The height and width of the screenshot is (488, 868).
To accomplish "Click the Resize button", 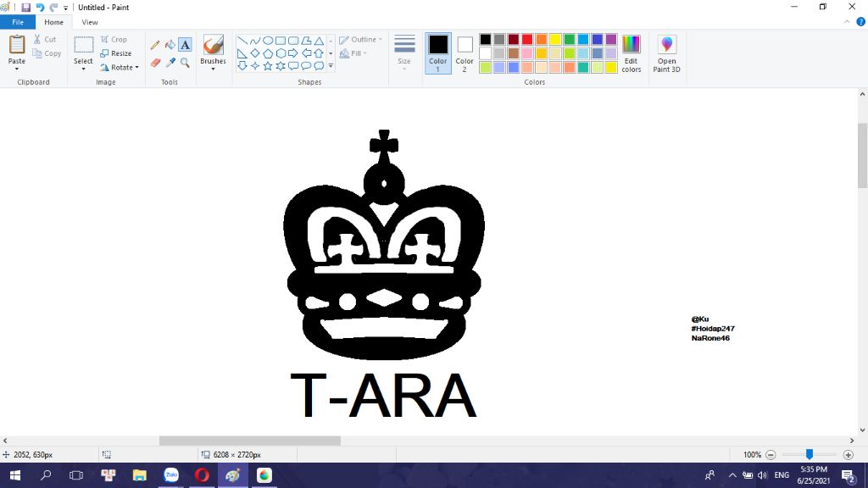I will [115, 53].
